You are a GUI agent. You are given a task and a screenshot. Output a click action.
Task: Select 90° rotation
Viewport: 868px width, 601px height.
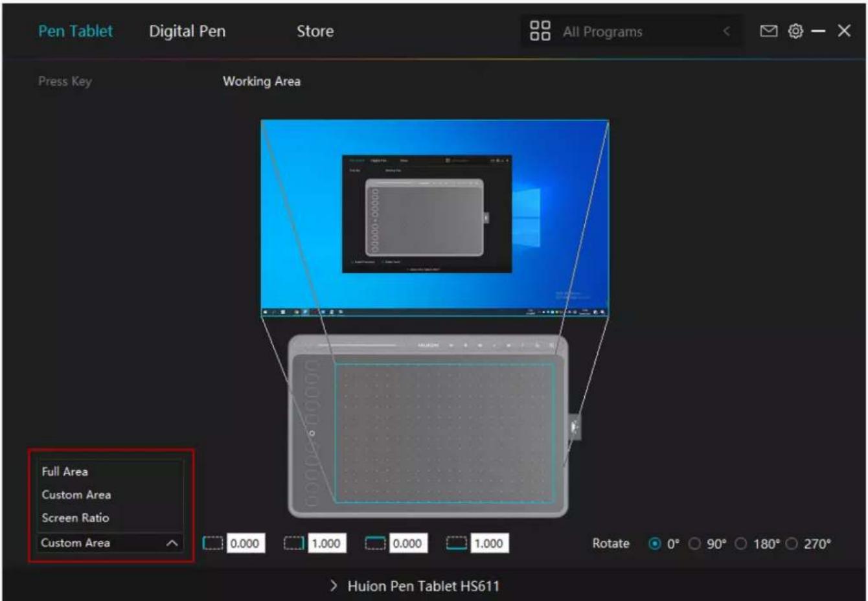694,543
